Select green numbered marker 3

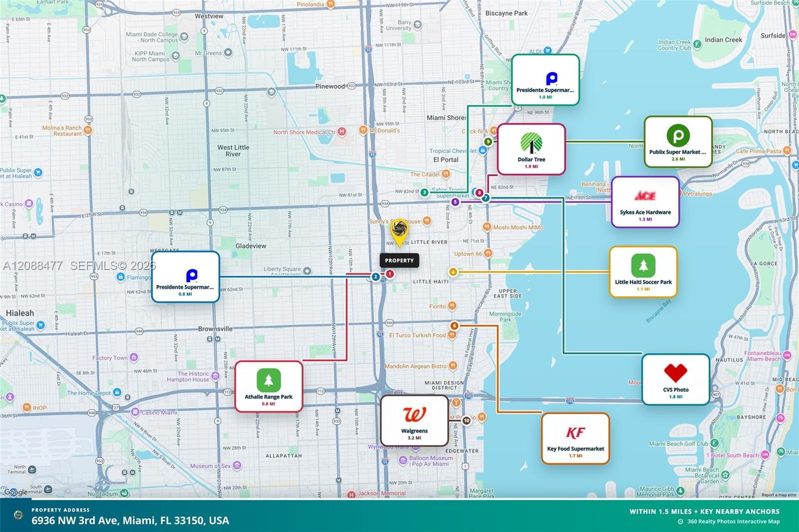[x=424, y=193]
